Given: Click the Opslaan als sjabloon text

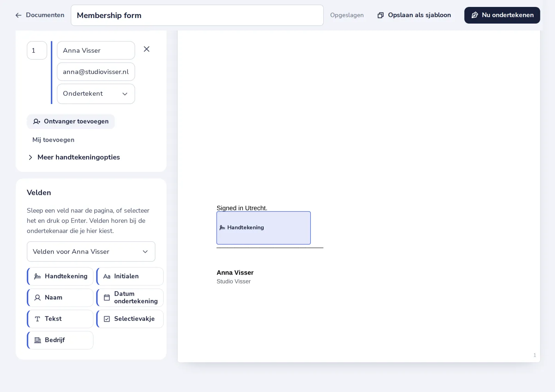Looking at the screenshot, I should pos(419,15).
